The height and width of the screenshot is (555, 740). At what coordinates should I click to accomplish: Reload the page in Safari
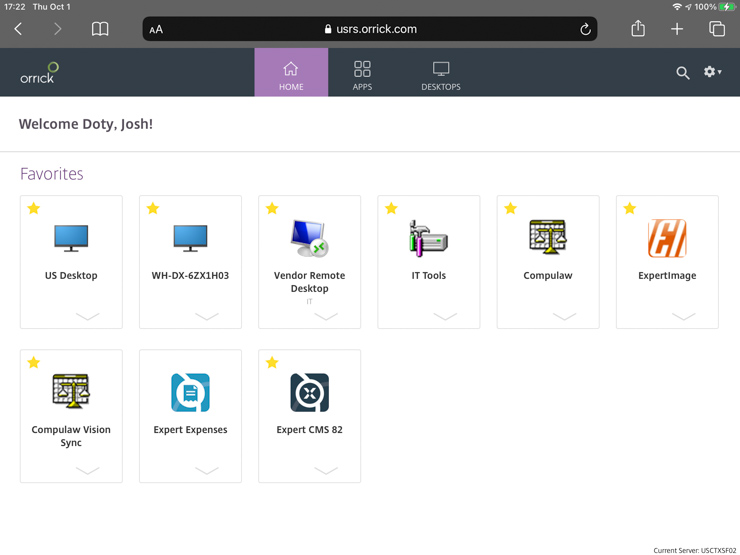[585, 30]
